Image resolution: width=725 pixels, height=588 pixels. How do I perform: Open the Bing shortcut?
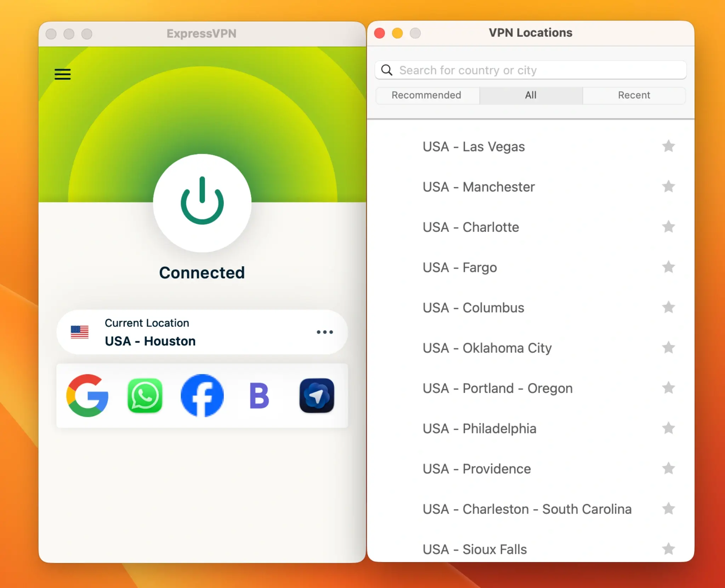click(259, 395)
